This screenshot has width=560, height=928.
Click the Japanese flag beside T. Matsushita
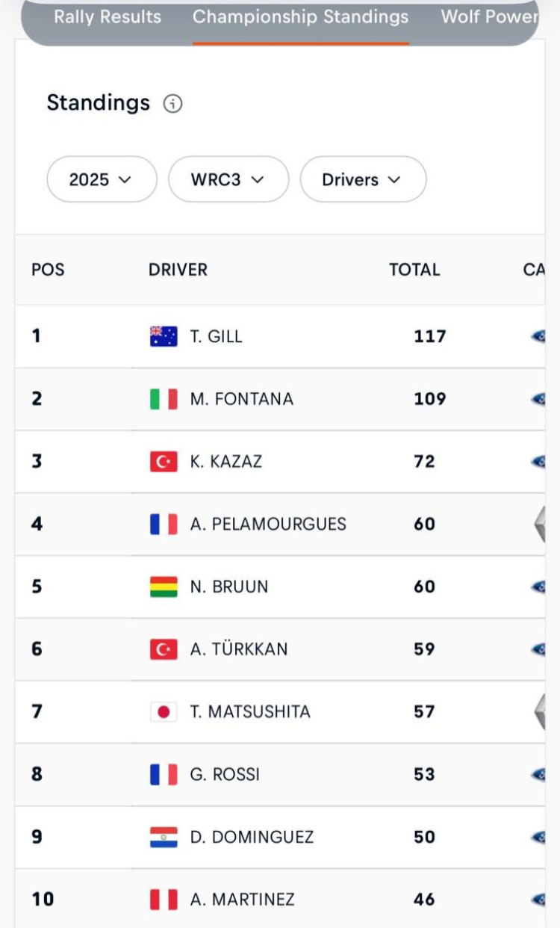click(x=164, y=712)
